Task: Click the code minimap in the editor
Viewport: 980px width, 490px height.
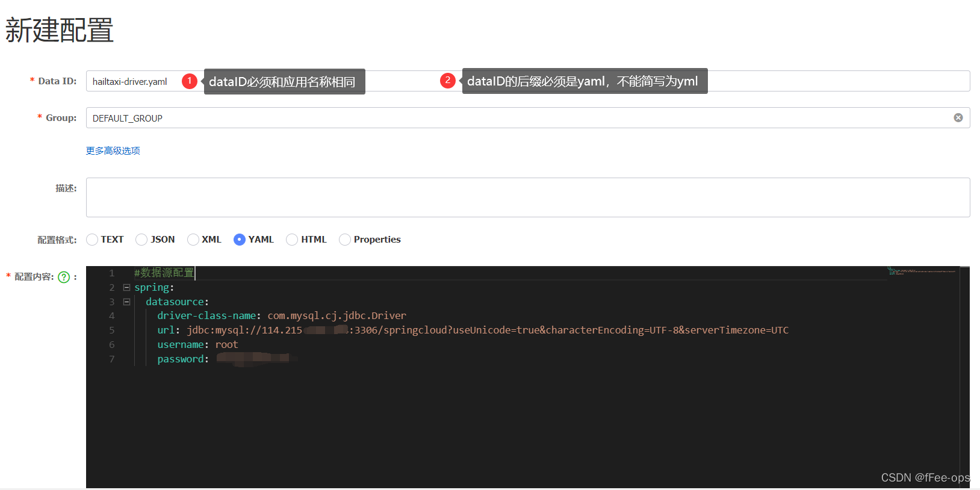Action: (922, 271)
